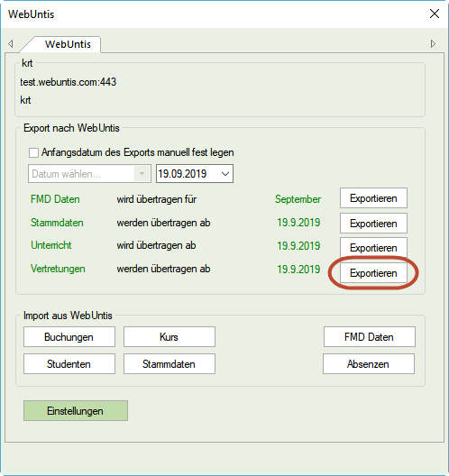The width and height of the screenshot is (449, 476).
Task: Export Vertretungen via Exportieren button
Action: pyautogui.click(x=373, y=273)
